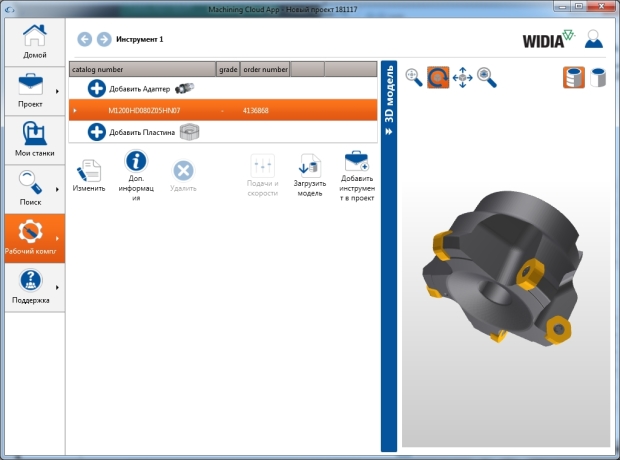Screen dimensions: 620x460
Task: Open Мои станки machines section
Action: tap(35, 140)
